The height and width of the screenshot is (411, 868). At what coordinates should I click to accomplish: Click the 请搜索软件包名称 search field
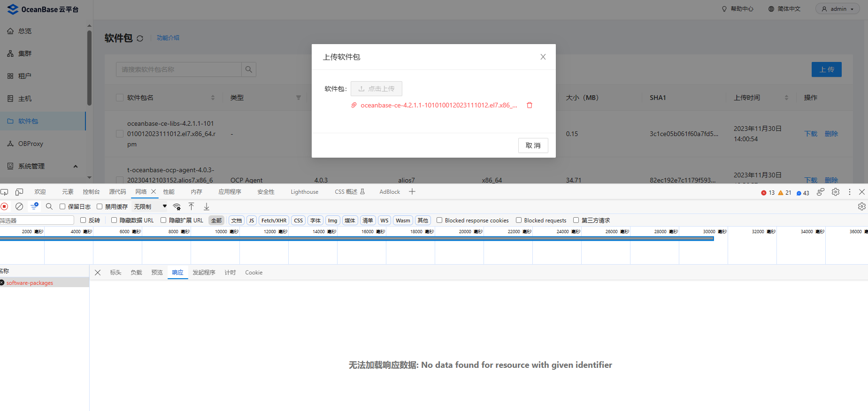[x=179, y=69]
